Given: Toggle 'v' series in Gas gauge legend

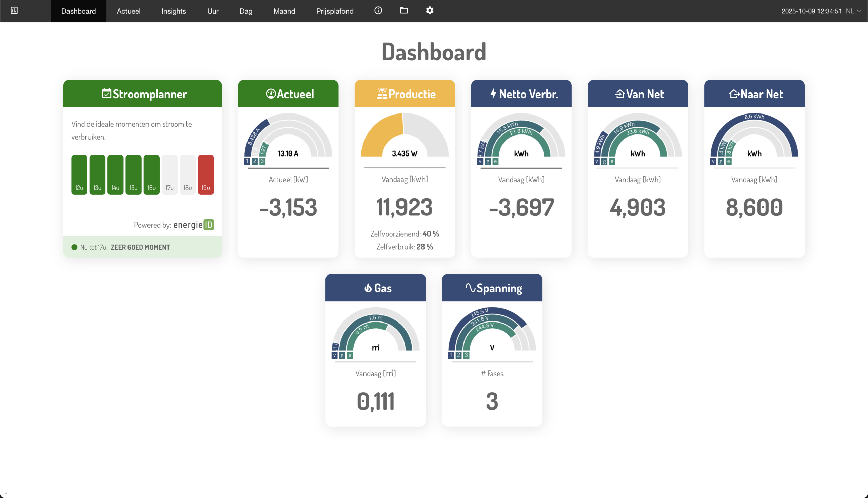Looking at the screenshot, I should coord(334,355).
